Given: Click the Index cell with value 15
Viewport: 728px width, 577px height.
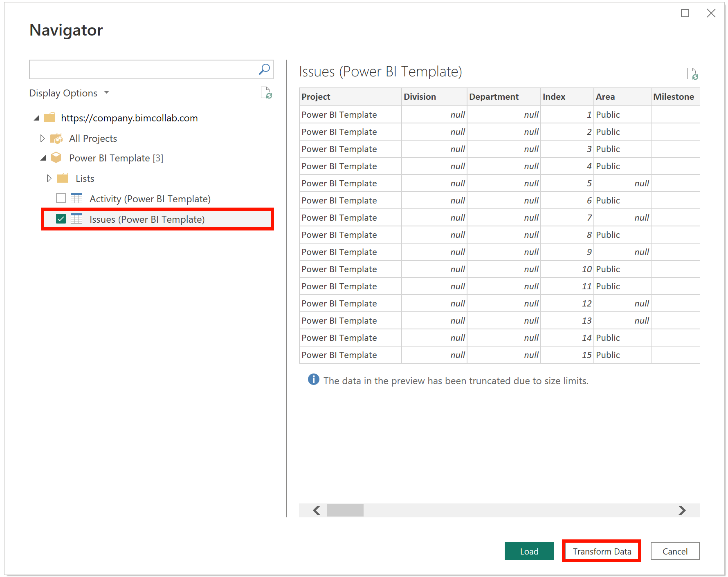Looking at the screenshot, I should pos(567,355).
